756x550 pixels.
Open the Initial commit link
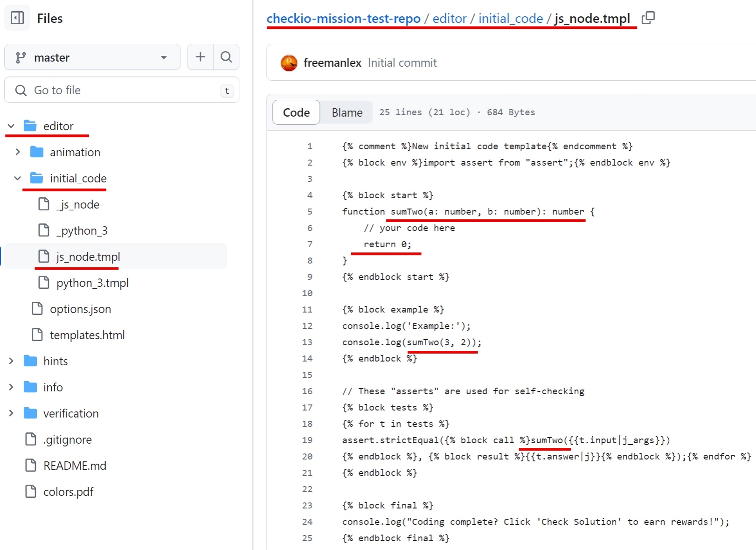tap(402, 63)
